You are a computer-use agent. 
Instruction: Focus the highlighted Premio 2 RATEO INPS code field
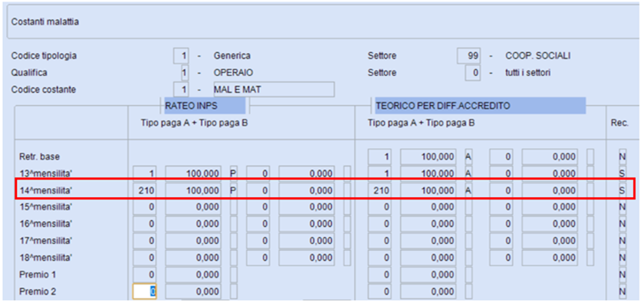coord(144,292)
